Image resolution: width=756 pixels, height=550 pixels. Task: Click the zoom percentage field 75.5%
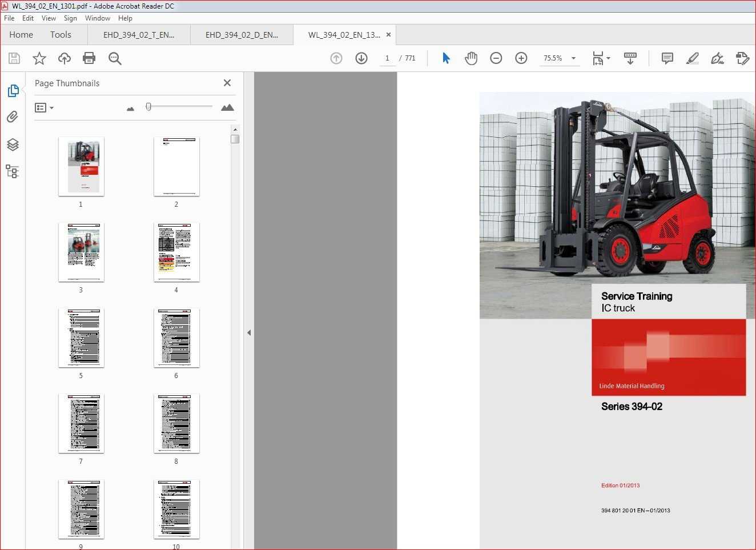click(x=553, y=58)
